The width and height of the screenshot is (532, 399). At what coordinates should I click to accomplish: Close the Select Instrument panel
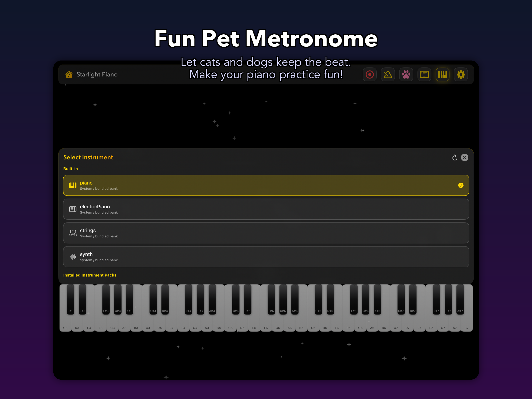point(465,158)
